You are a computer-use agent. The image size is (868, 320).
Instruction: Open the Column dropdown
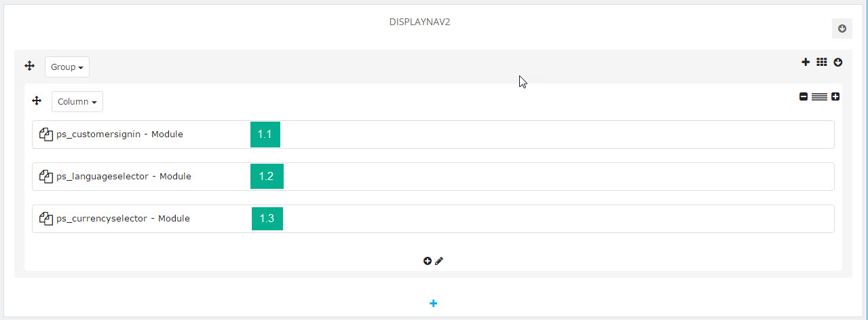coord(77,101)
